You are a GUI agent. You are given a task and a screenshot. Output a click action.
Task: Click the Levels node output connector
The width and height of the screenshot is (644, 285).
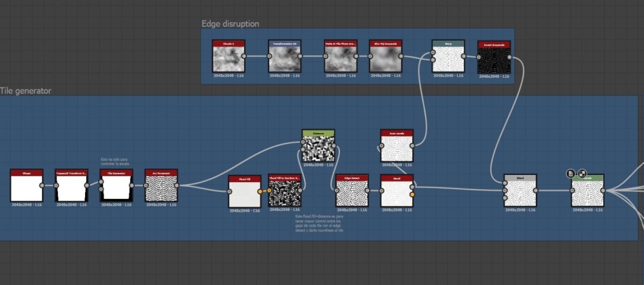coord(603,190)
